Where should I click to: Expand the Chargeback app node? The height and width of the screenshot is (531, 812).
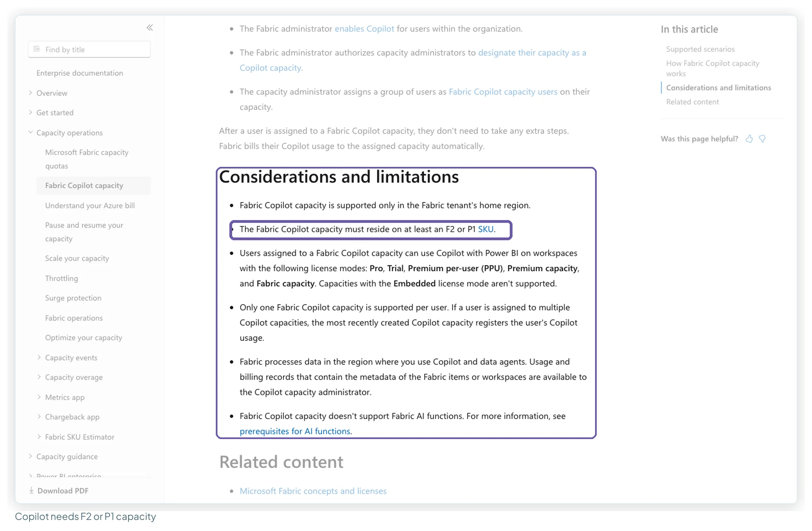coord(39,416)
